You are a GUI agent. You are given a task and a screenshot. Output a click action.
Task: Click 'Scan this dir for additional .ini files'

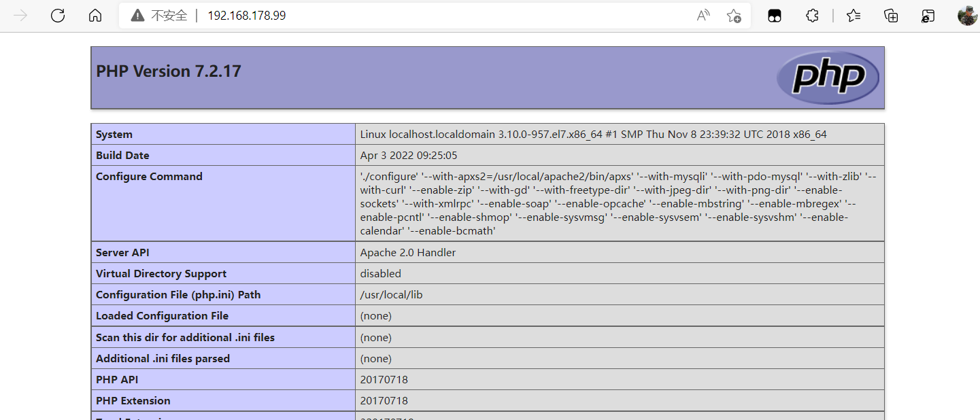[185, 338]
